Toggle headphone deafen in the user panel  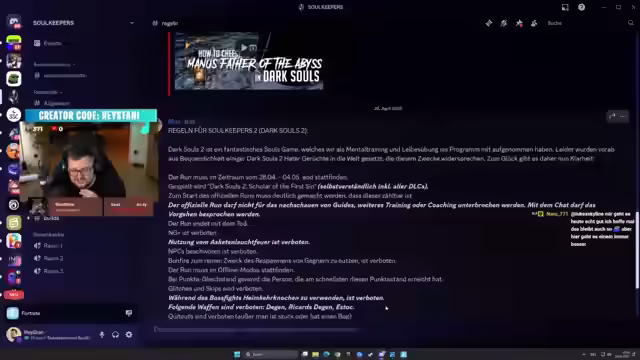116,335
